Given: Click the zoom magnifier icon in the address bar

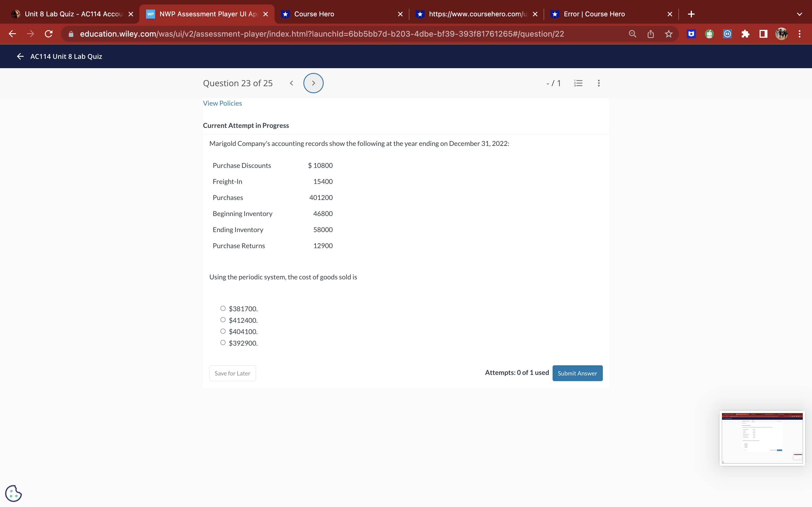Looking at the screenshot, I should click(632, 34).
